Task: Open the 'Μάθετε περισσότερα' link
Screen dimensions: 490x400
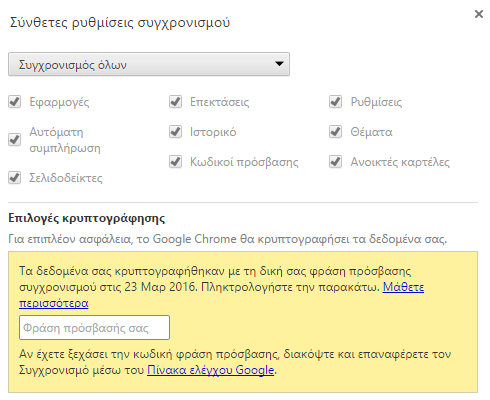Action: [x=403, y=287]
